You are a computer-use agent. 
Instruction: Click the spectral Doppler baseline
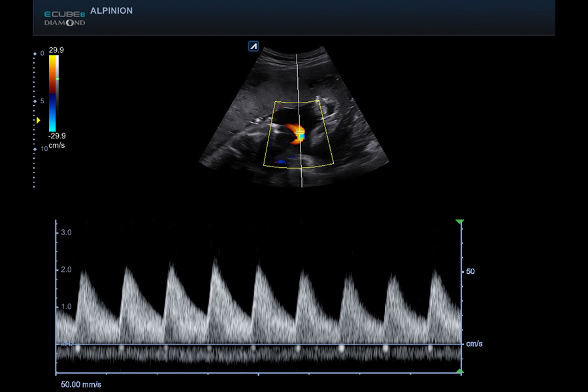point(258,344)
